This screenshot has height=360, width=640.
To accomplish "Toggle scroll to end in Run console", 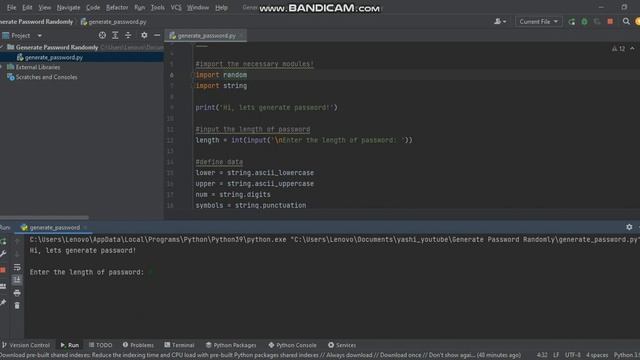I will click(17, 280).
